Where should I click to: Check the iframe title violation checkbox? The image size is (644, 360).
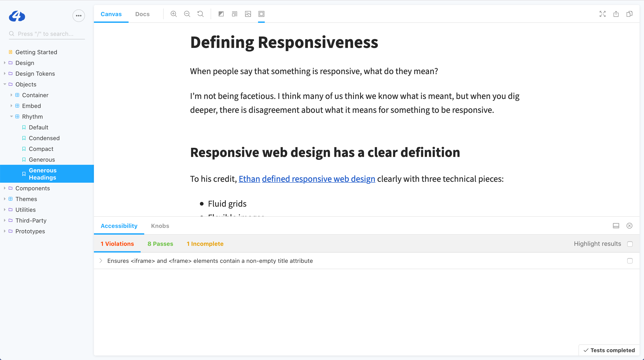tap(630, 261)
